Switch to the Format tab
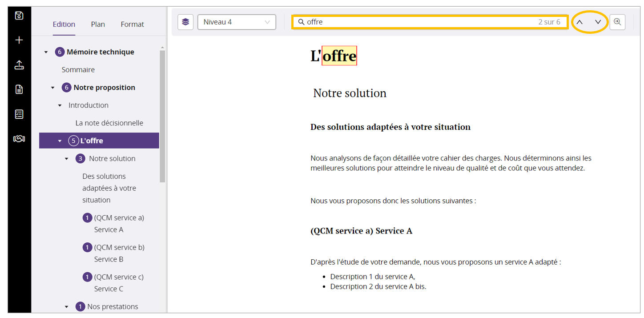The image size is (644, 318). click(132, 24)
